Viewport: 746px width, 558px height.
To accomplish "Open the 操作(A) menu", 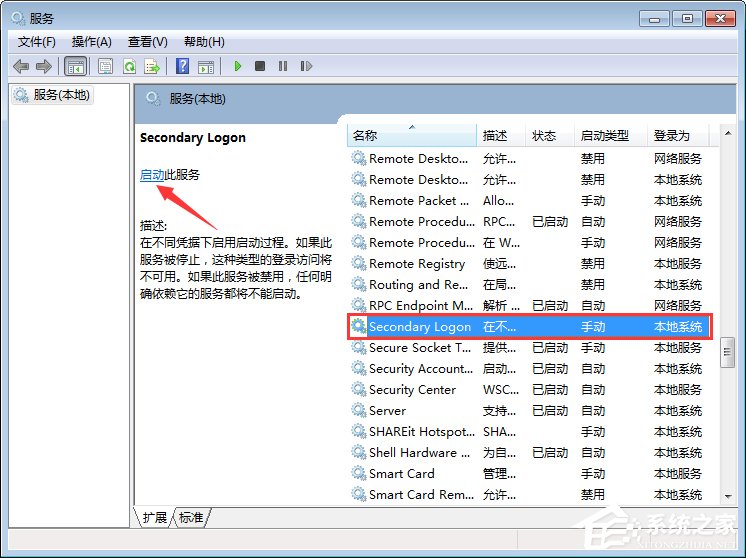I will pos(91,42).
